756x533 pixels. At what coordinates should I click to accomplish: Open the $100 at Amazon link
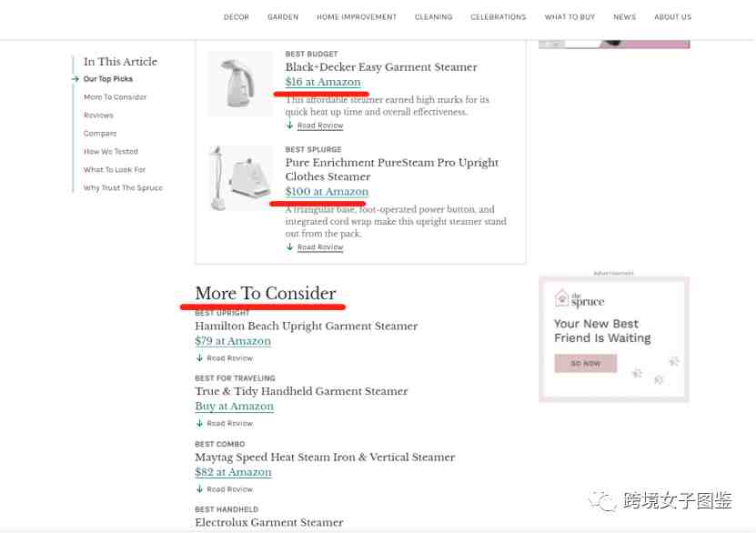point(327,191)
